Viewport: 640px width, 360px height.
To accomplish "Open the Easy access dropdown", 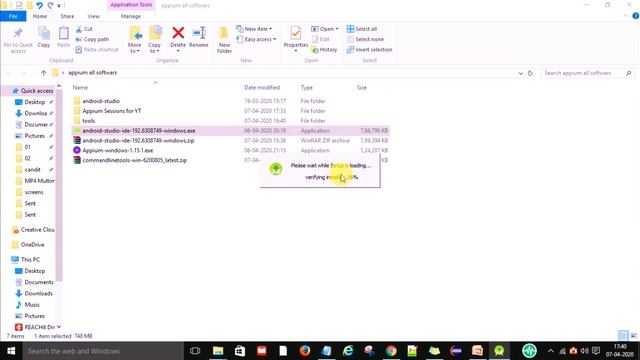I will coord(256,39).
